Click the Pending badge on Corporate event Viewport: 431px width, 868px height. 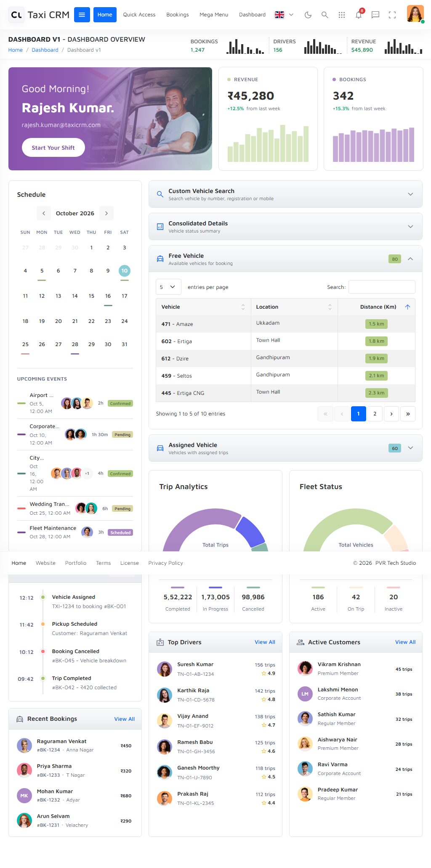(122, 435)
